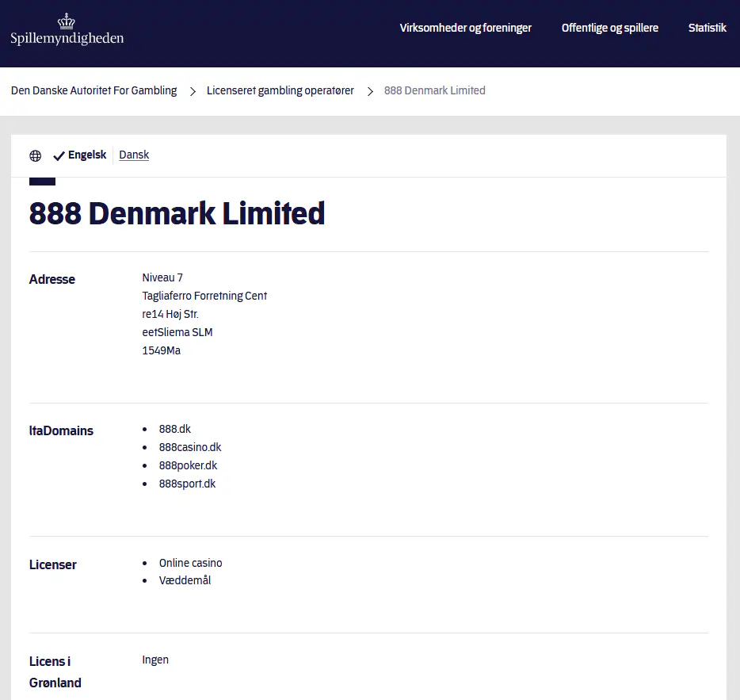The height and width of the screenshot is (700, 740).
Task: Click the 888poker.dk domain entry
Action: (x=188, y=465)
